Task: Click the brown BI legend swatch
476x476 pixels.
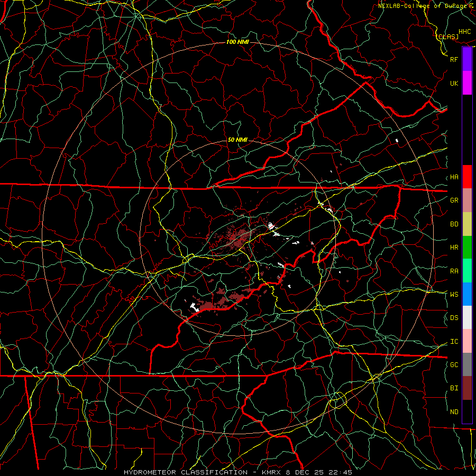Action: [x=467, y=388]
